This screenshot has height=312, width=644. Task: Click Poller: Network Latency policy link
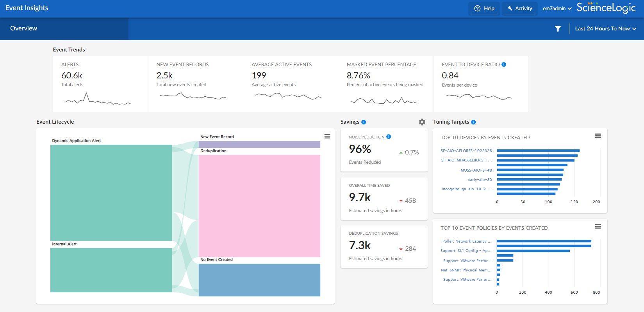click(x=466, y=241)
